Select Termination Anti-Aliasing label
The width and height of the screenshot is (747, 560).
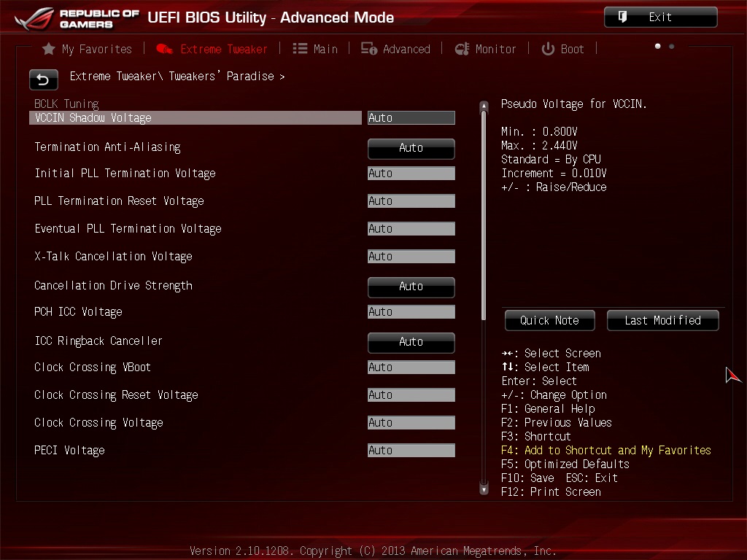tap(108, 147)
